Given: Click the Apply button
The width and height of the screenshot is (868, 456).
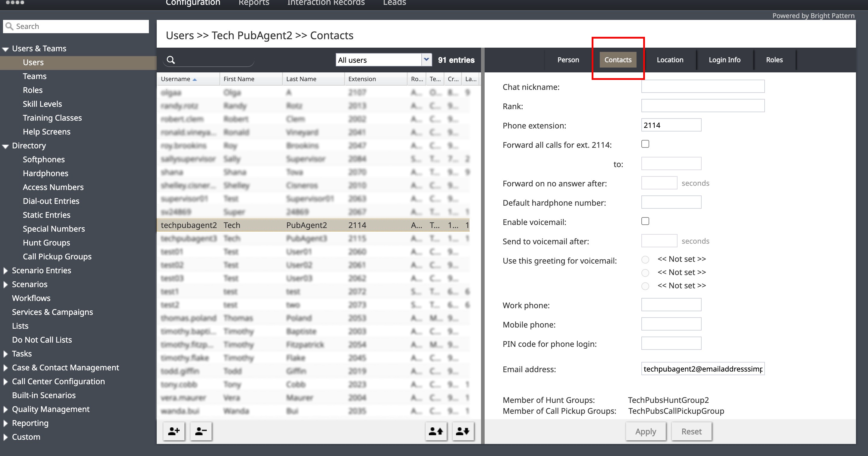Looking at the screenshot, I should coord(645,431).
